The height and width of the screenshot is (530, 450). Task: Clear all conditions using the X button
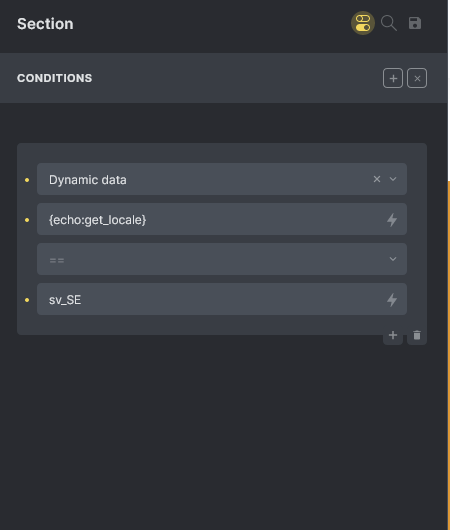point(417,78)
